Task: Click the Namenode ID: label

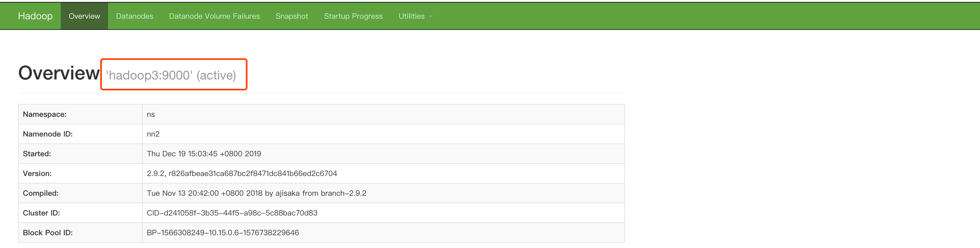Action: (x=48, y=134)
